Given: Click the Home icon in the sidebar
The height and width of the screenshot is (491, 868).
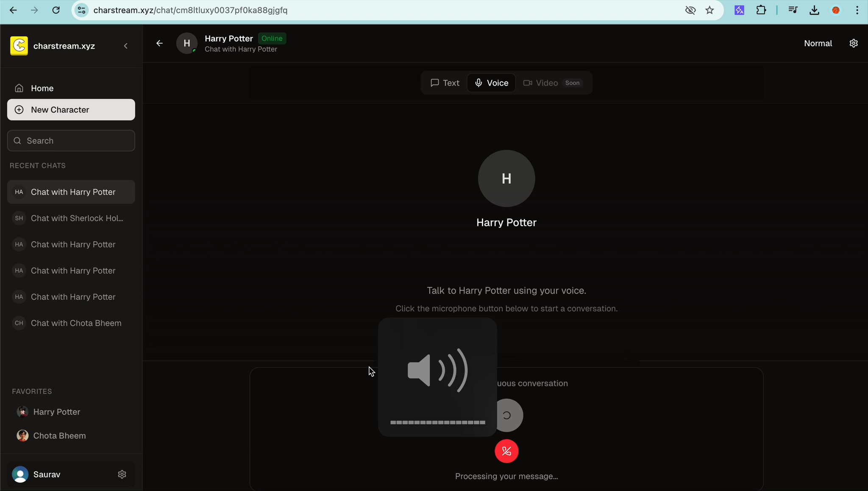Looking at the screenshot, I should [x=19, y=88].
